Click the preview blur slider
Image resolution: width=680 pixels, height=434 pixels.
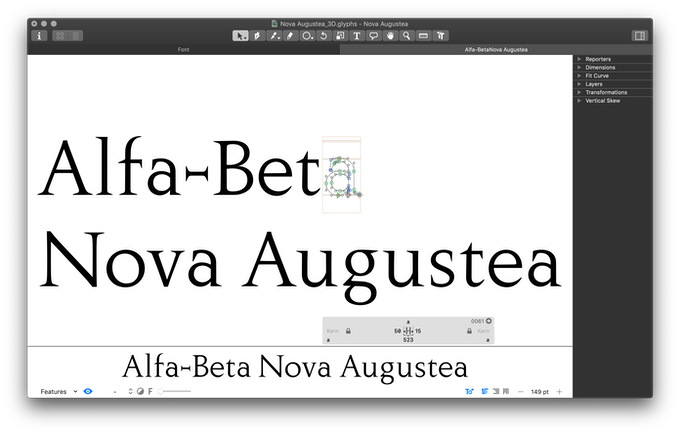click(174, 392)
